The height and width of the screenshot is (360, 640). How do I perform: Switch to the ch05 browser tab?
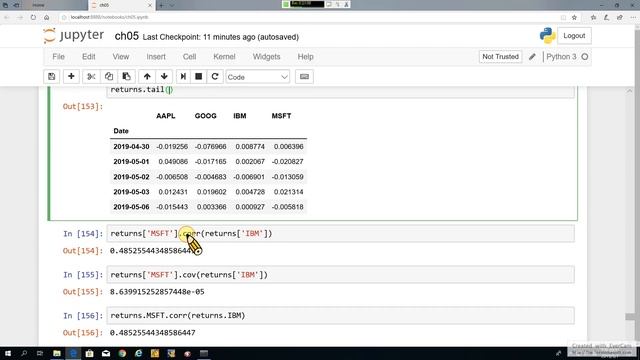coord(121,5)
